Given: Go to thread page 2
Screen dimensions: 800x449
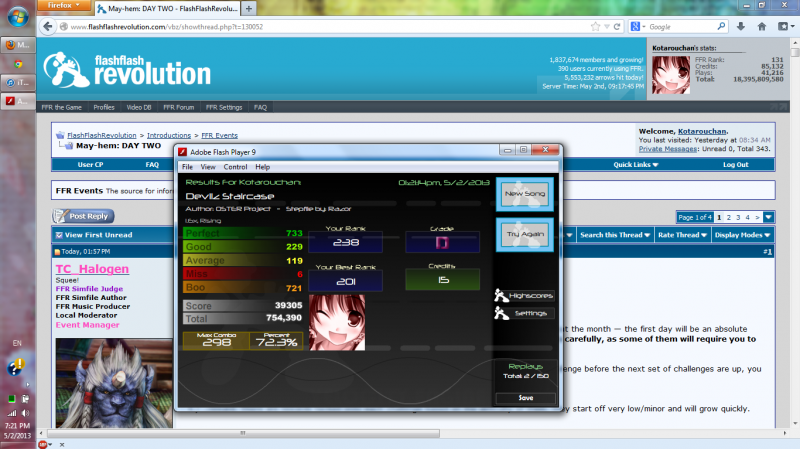Looking at the screenshot, I should (729, 217).
